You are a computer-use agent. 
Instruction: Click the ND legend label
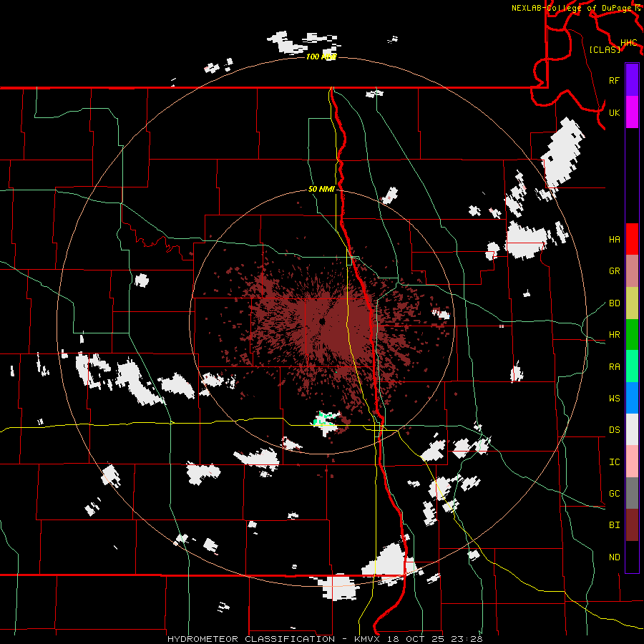click(x=614, y=557)
